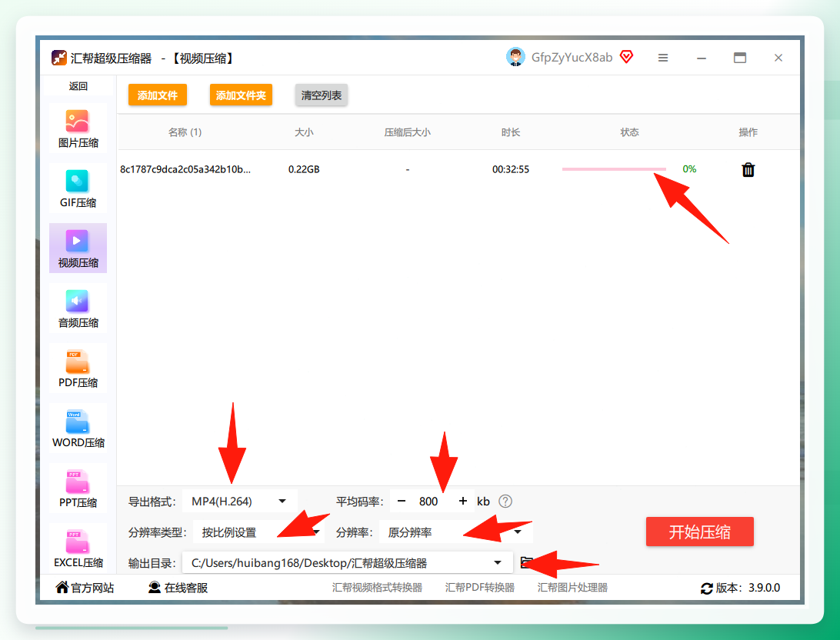This screenshot has height=640, width=840.
Task: Expand the 导出格式 MP4(H.264) dropdown
Action: click(x=239, y=502)
